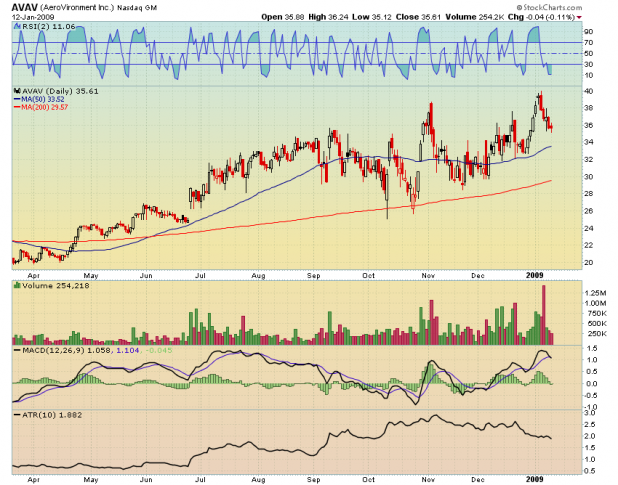Click the "MACD(12,26,9) 1.058" label
Viewport: 618px width, 485px height.
pos(67,350)
